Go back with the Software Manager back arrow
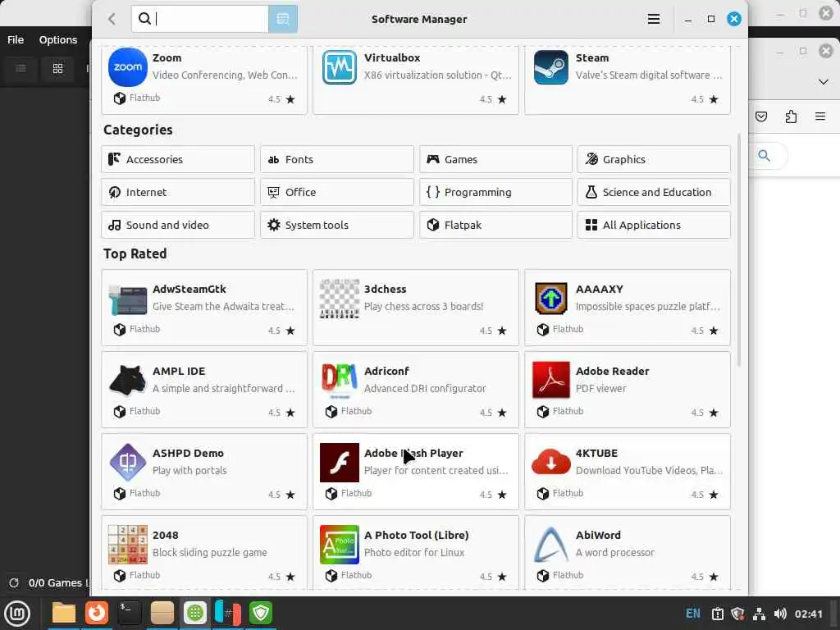Screen dimensions: 840x630 click(x=112, y=20)
